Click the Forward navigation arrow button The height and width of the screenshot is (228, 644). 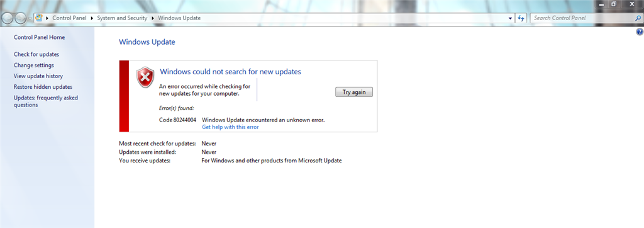(x=20, y=18)
